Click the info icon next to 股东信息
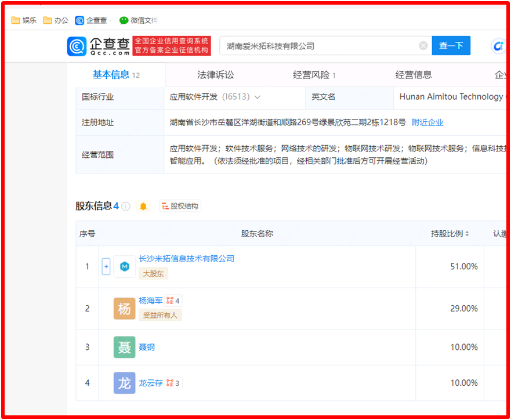The height and width of the screenshot is (420, 511). click(x=126, y=207)
